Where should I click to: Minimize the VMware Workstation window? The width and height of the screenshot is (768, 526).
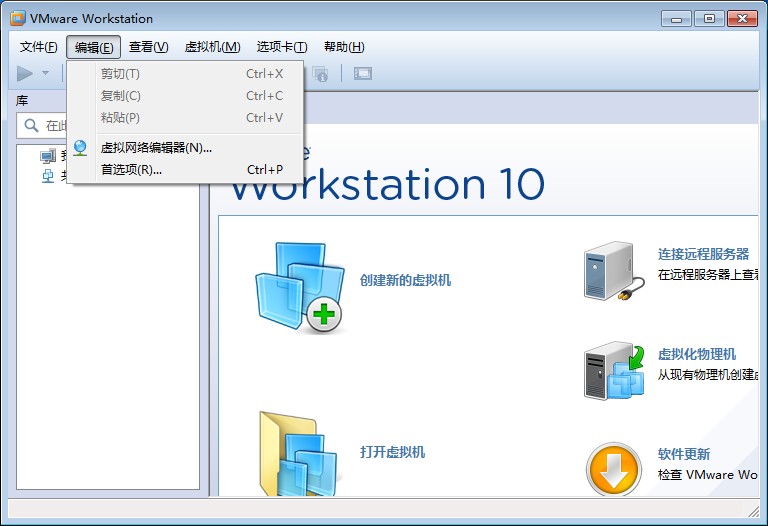[676, 19]
